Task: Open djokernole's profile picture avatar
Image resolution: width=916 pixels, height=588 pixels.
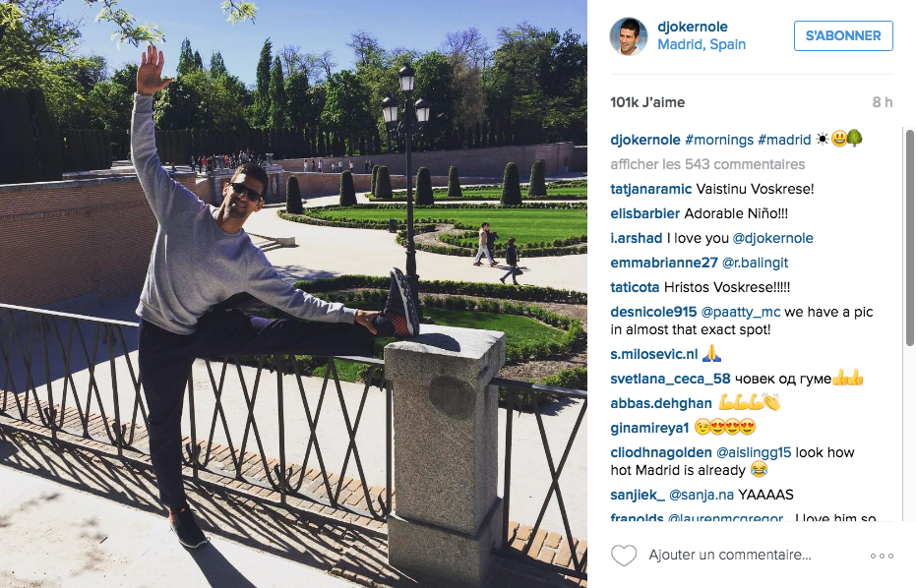Action: [629, 36]
